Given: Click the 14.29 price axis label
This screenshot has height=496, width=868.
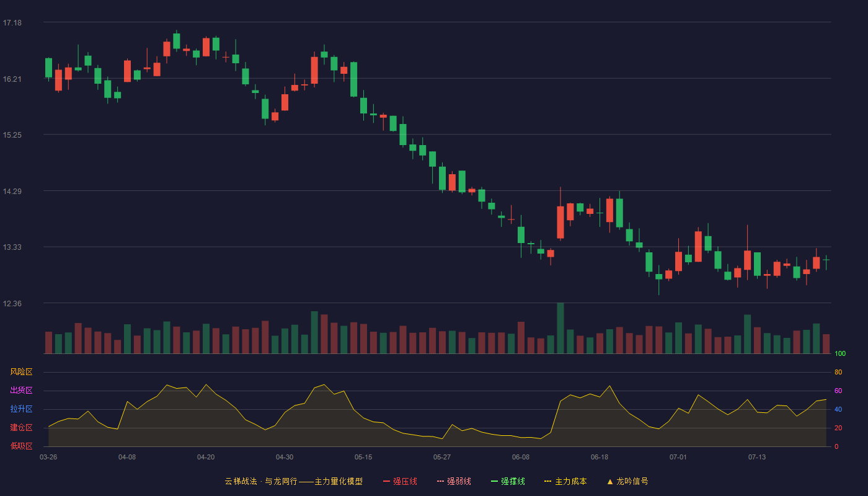Looking at the screenshot, I should tap(12, 192).
